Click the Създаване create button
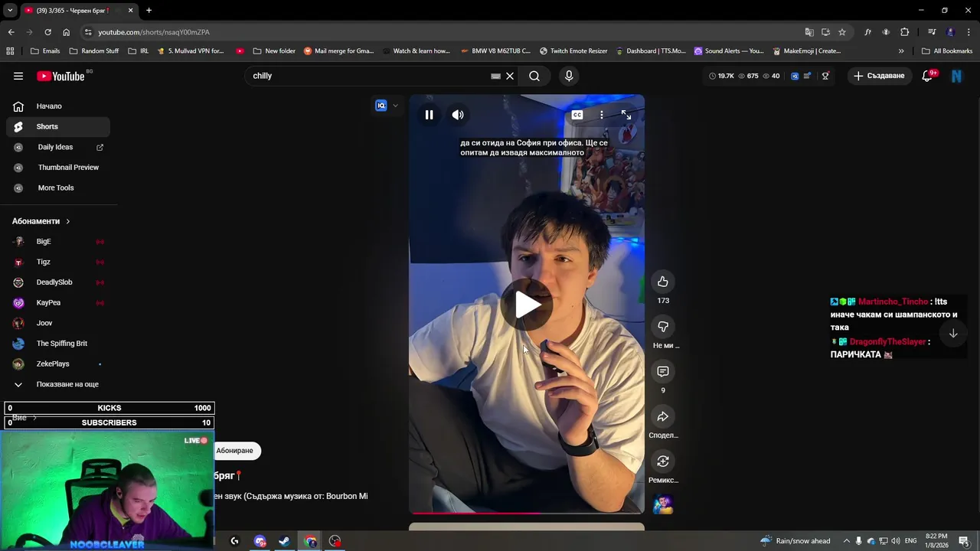The width and height of the screenshot is (980, 551). [879, 76]
